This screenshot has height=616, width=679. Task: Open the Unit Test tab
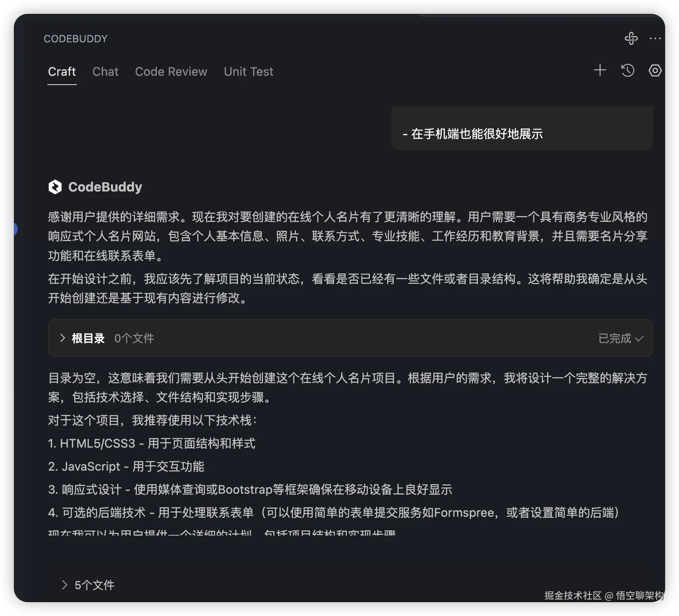click(248, 72)
